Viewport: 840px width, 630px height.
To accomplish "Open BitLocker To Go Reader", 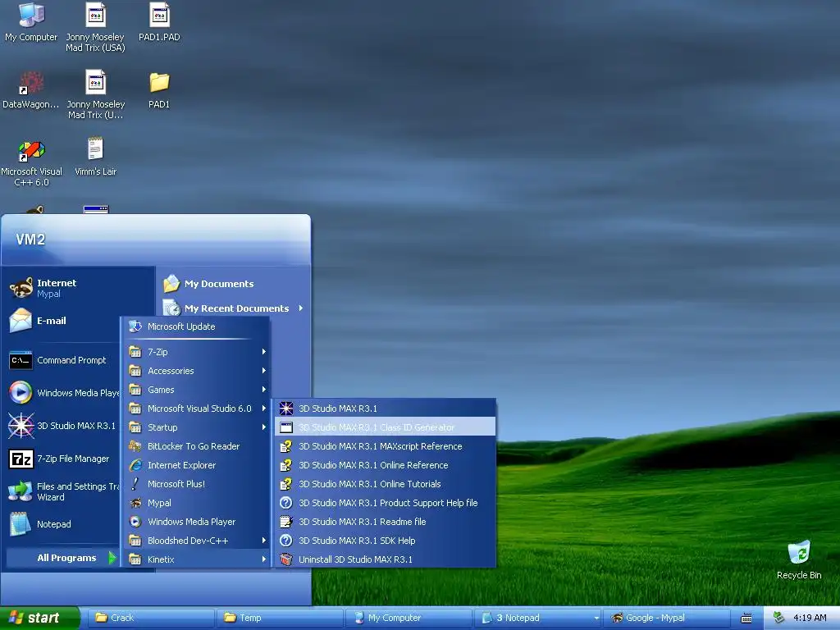I will point(196,446).
